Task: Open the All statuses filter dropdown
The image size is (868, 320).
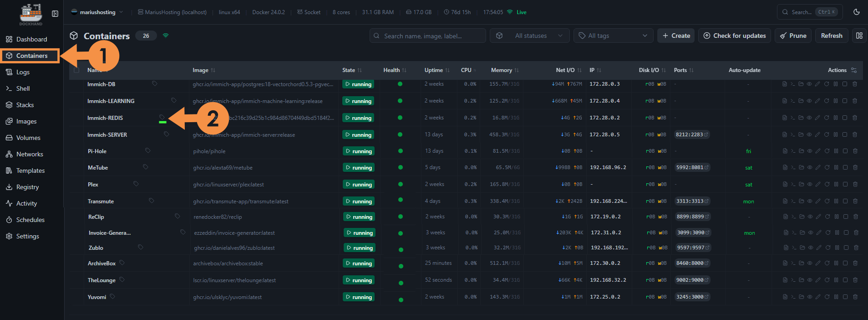Action: 530,36
